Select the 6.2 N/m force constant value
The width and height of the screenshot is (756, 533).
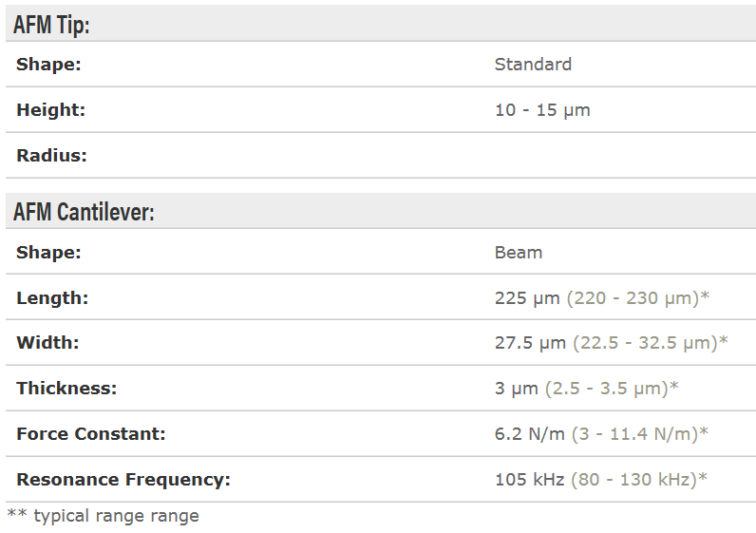pyautogui.click(x=530, y=434)
